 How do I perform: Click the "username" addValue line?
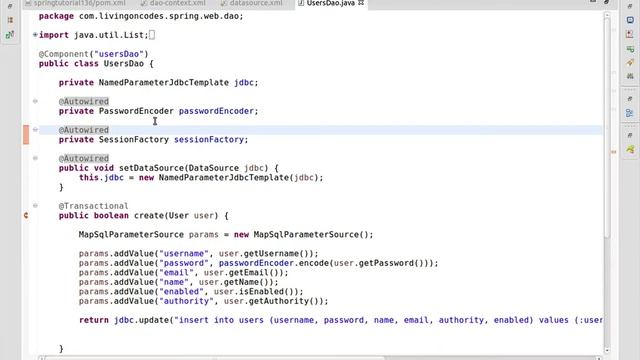(x=198, y=253)
